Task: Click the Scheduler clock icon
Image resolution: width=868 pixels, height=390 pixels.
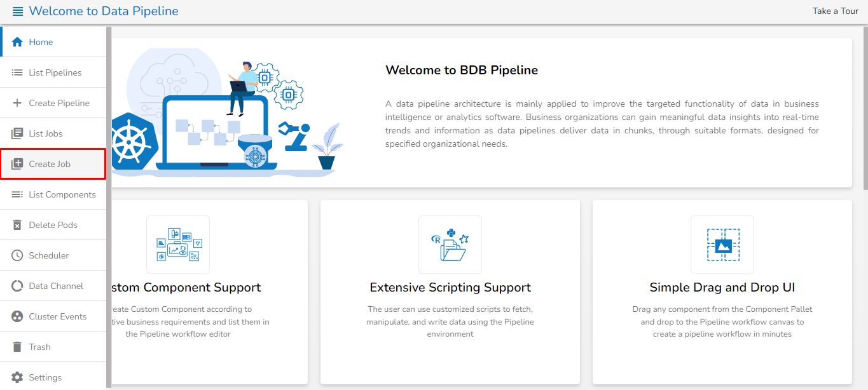Action: [x=17, y=255]
